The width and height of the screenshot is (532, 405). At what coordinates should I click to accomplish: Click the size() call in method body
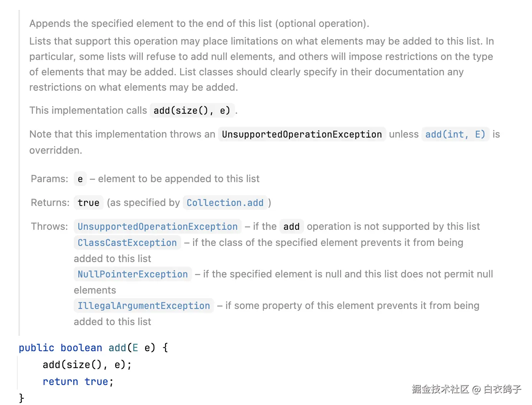click(84, 365)
